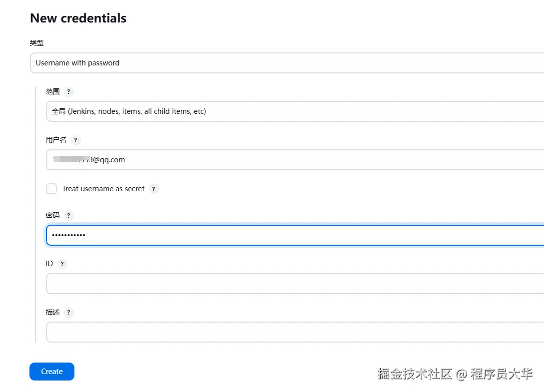Click the 描述 label text
This screenshot has width=544, height=392.
(x=52, y=312)
